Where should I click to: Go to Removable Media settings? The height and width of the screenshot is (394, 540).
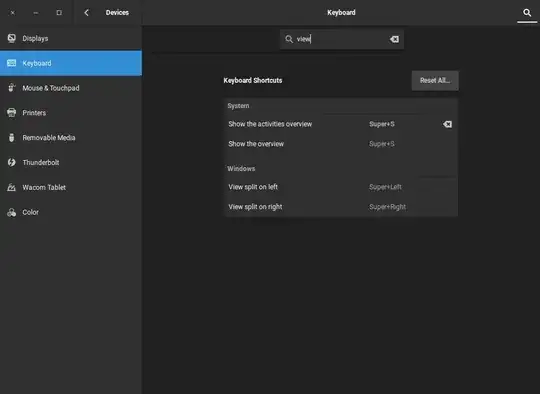click(x=71, y=137)
